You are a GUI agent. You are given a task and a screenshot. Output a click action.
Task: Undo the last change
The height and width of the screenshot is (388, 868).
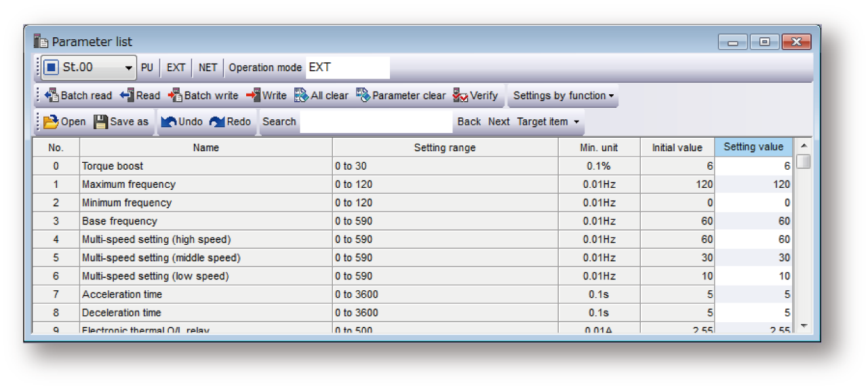[182, 122]
